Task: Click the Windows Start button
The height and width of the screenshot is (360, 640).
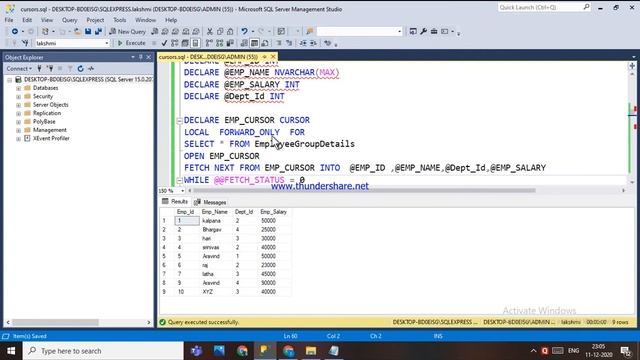Action: (11, 351)
